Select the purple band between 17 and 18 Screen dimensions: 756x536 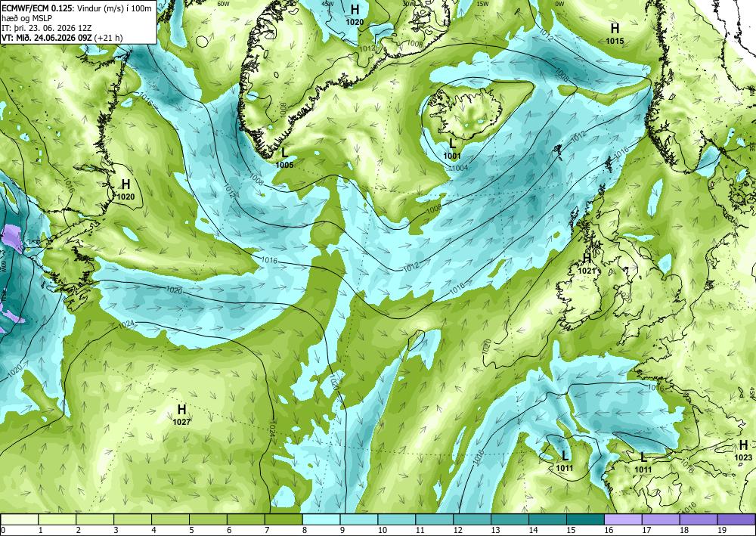click(661, 519)
